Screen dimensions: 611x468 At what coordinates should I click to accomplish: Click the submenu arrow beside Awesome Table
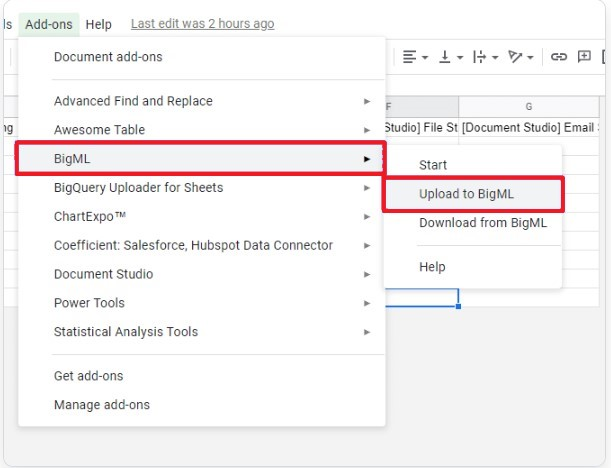pos(367,130)
